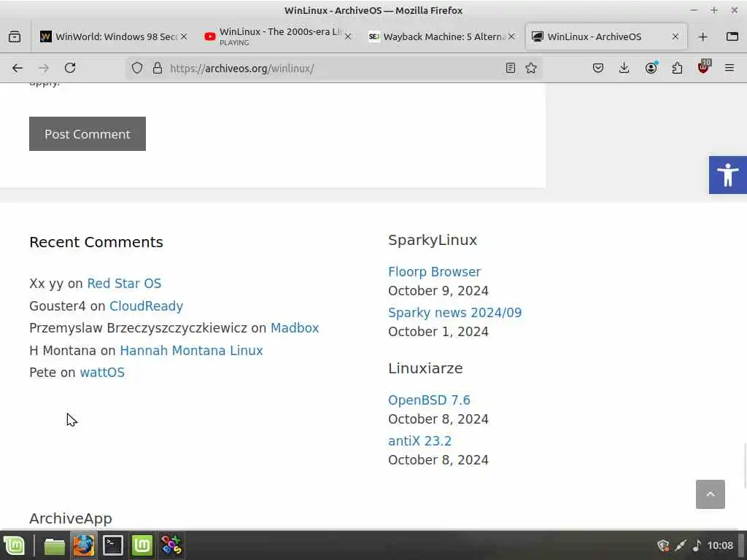Close the YouTube WinLinux tab

pos(348,36)
